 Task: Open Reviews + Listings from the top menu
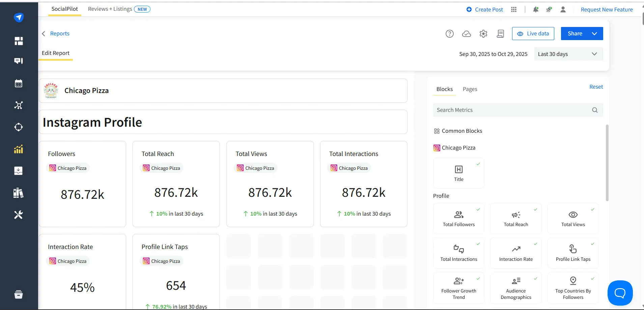pyautogui.click(x=110, y=9)
